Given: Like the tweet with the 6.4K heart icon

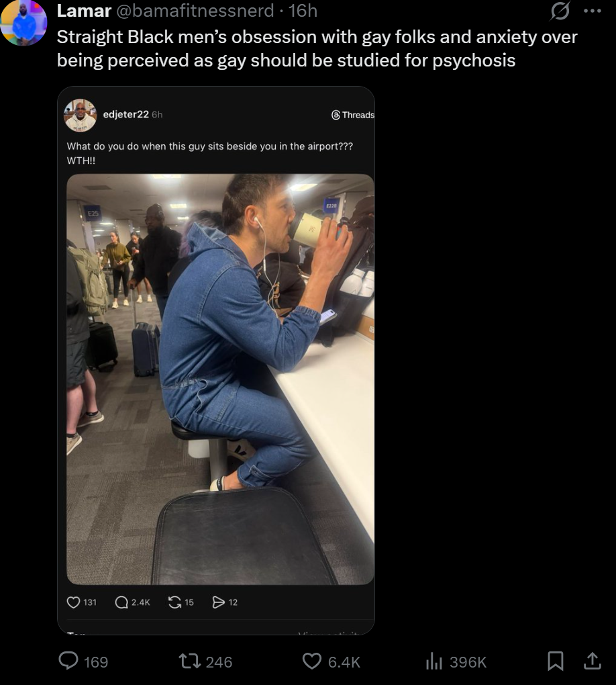Looking at the screenshot, I should pyautogui.click(x=312, y=661).
